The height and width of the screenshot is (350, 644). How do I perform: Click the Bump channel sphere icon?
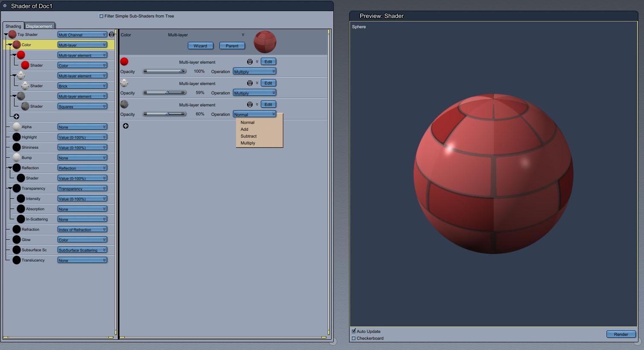coord(17,157)
